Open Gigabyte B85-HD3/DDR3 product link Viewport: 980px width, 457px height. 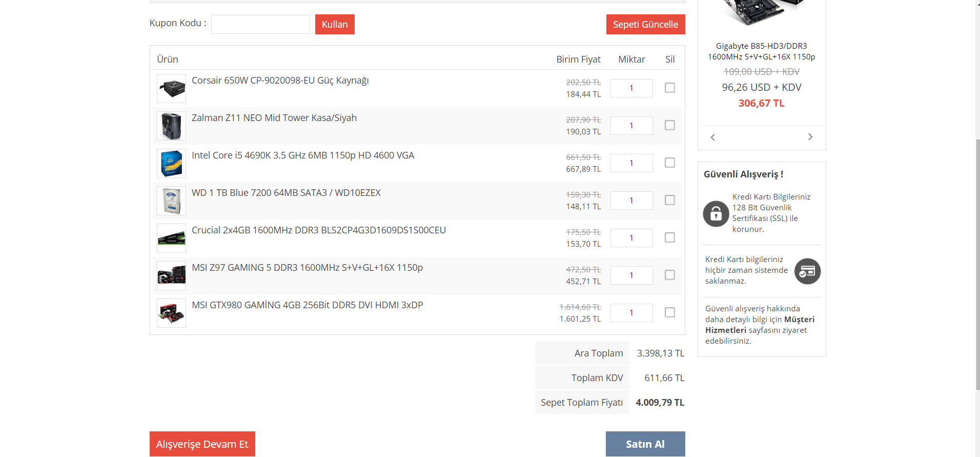(762, 51)
